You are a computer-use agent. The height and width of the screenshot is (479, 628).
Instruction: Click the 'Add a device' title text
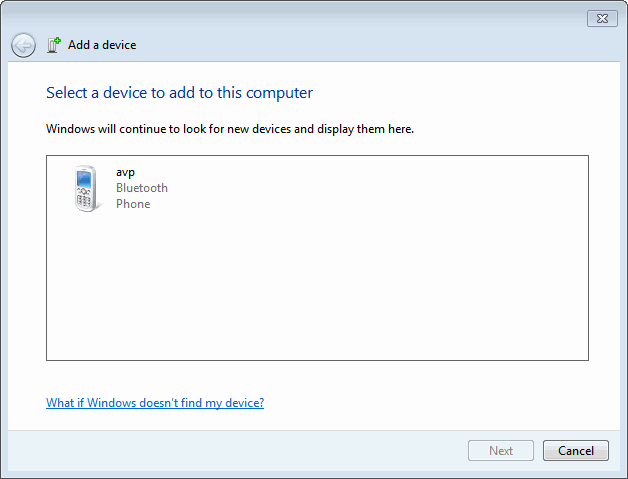point(102,45)
